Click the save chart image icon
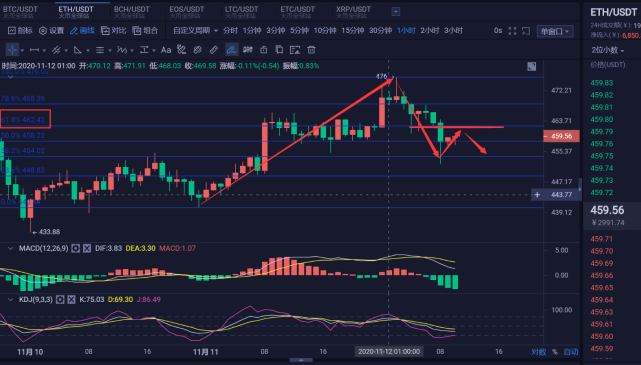The height and width of the screenshot is (365, 641). tap(295, 50)
